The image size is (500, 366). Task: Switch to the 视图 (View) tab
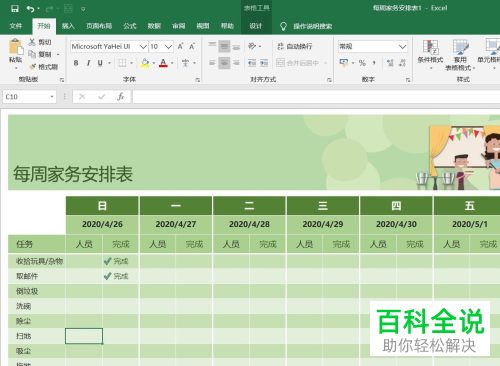203,26
